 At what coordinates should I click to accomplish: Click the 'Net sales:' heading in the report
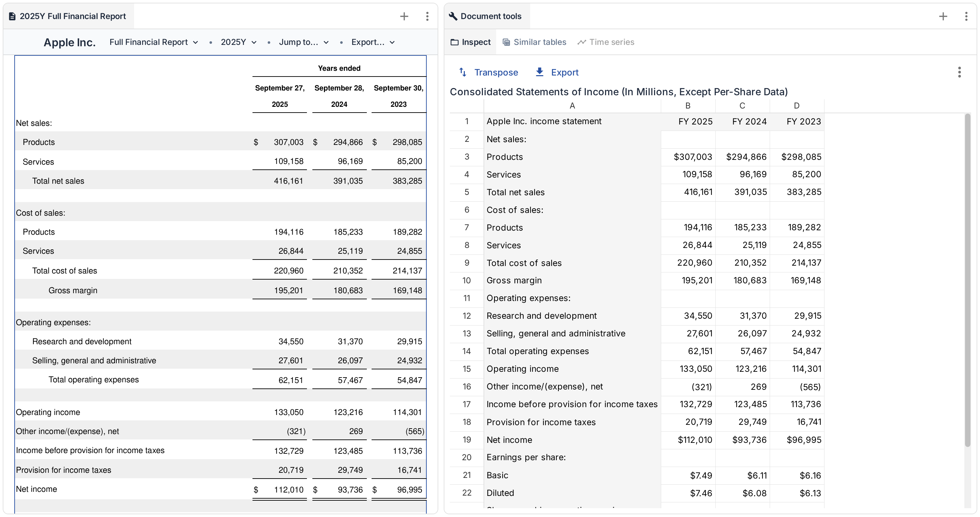(34, 123)
